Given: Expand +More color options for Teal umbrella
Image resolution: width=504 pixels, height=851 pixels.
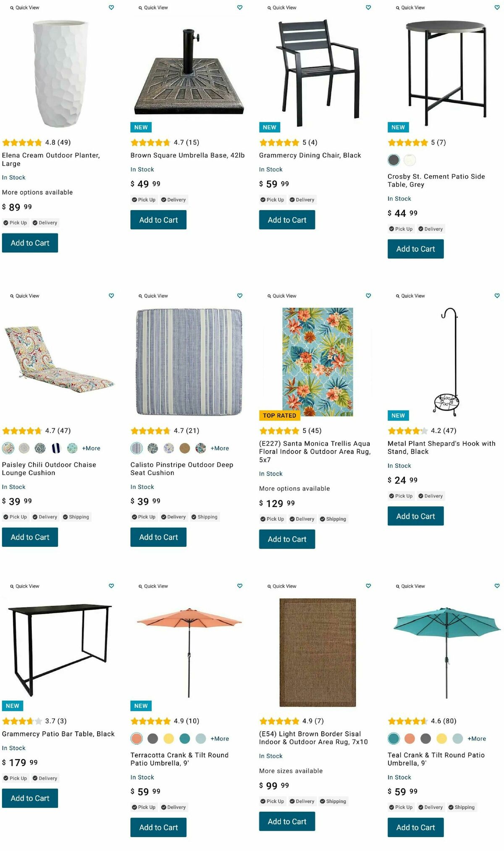Looking at the screenshot, I should click(477, 738).
